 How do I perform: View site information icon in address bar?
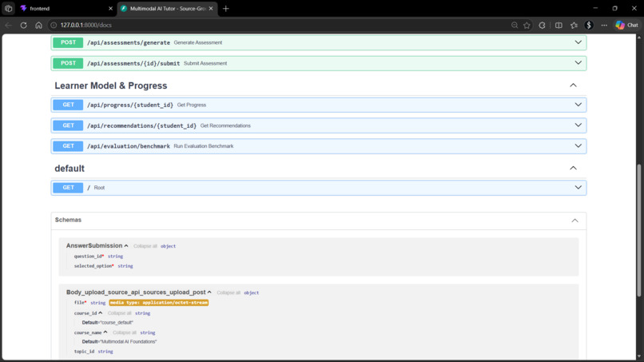54,25
